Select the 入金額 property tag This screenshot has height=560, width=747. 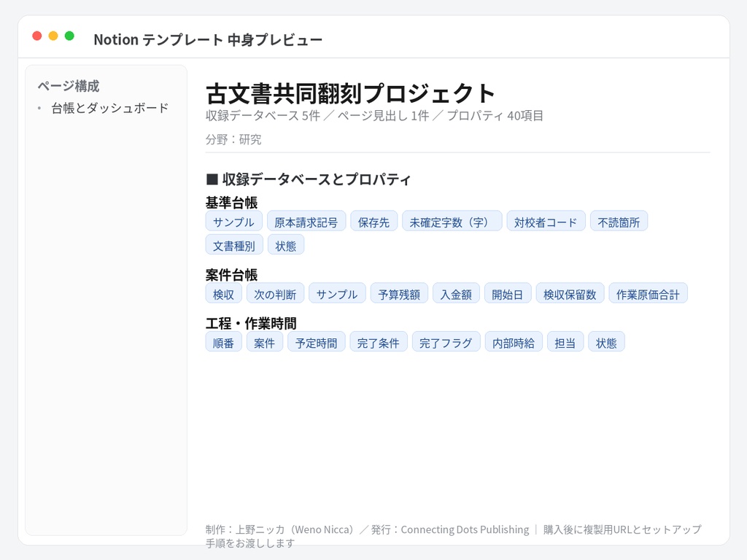pos(457,293)
